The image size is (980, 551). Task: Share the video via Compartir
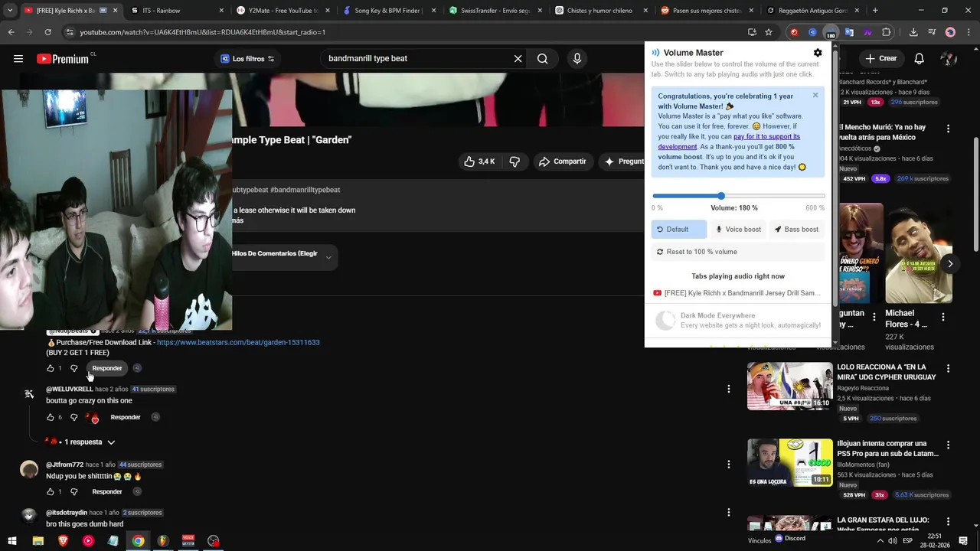tap(562, 161)
